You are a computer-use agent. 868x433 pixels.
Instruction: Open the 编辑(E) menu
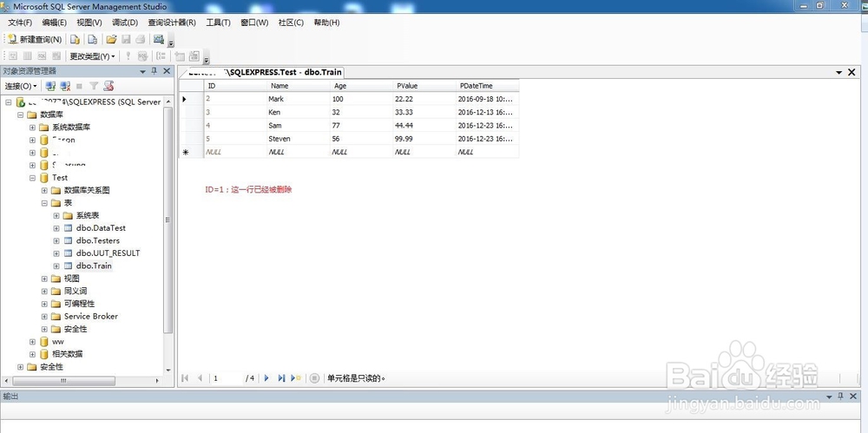[x=54, y=23]
